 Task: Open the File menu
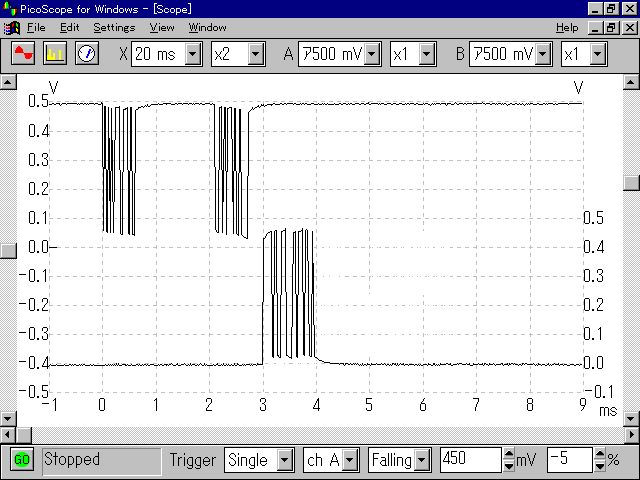(36, 28)
